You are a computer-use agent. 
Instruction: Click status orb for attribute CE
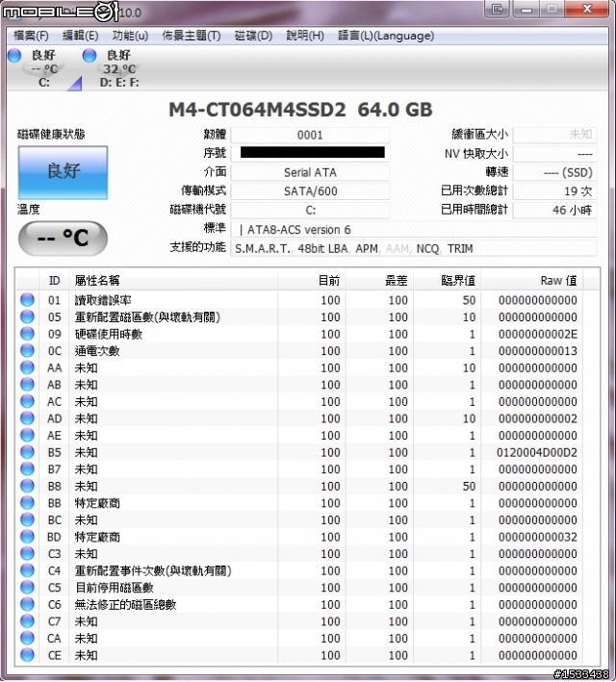[27, 655]
